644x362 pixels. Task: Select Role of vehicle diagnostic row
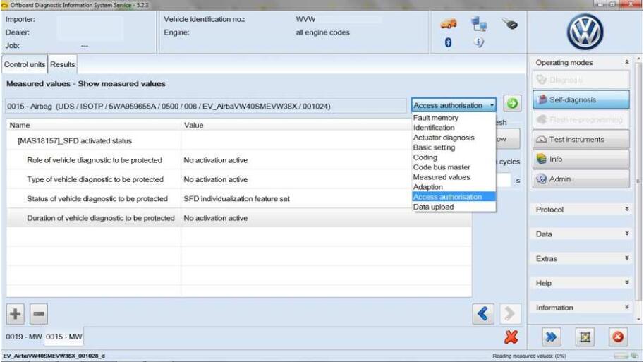click(x=238, y=160)
